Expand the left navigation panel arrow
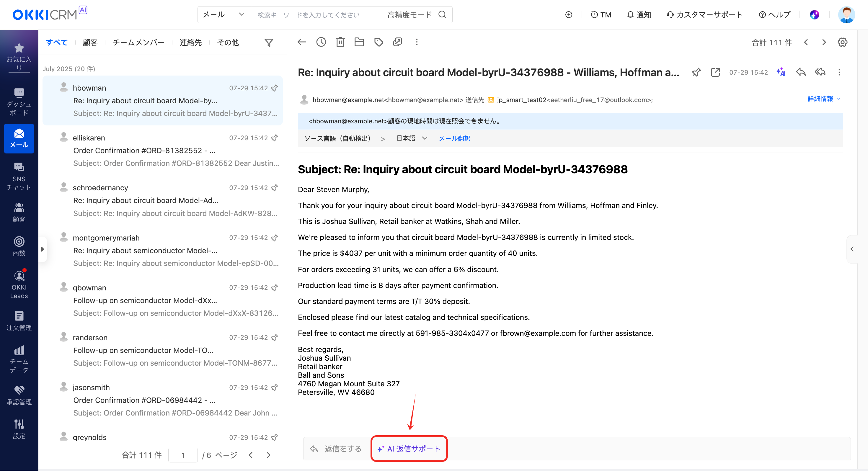Viewport: 868px width, 471px height. coord(43,249)
